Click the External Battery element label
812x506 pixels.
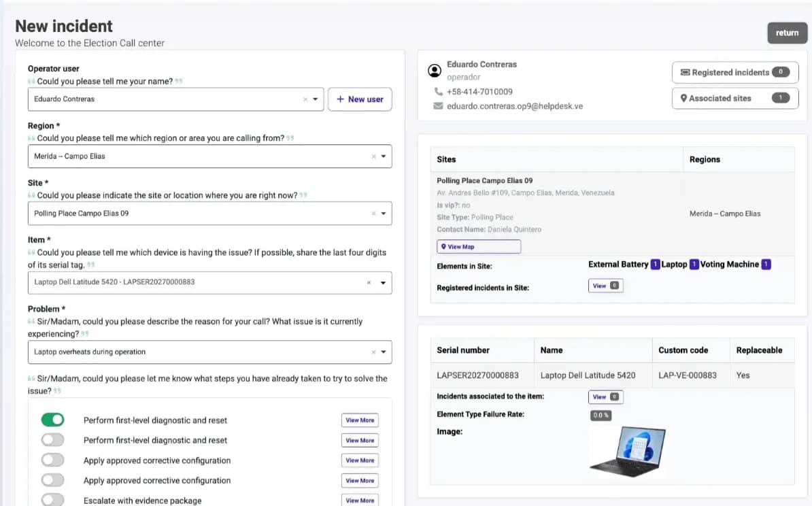(618, 265)
